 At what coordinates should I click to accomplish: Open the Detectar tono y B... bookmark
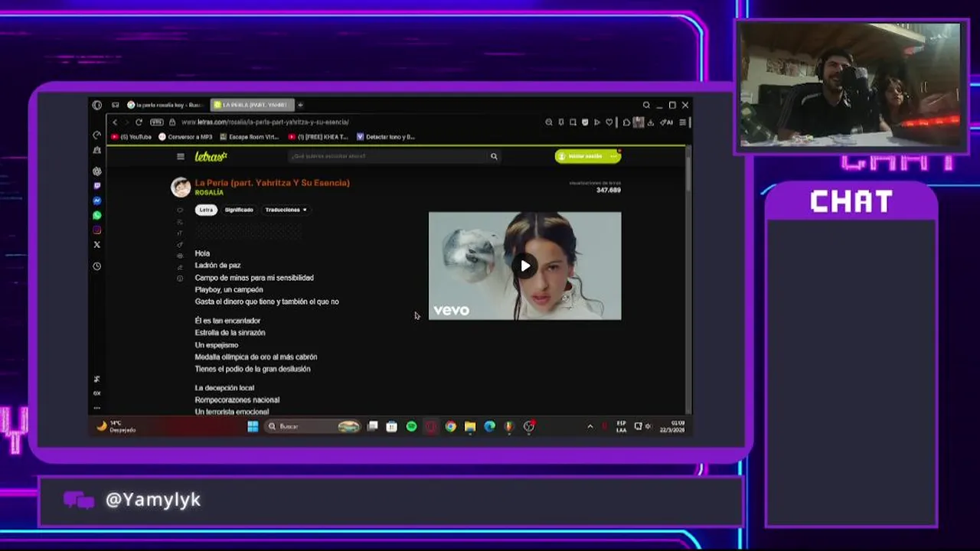(386, 137)
